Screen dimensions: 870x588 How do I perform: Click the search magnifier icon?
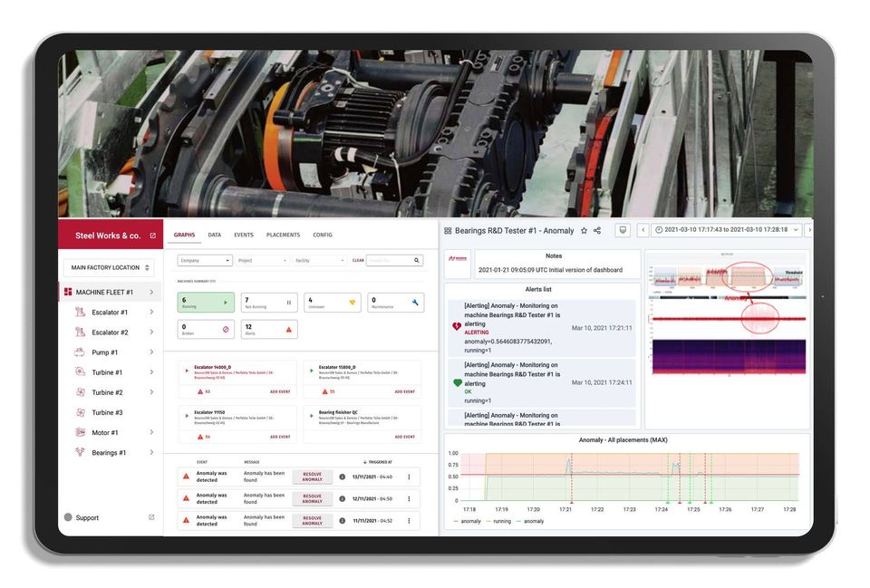[416, 260]
